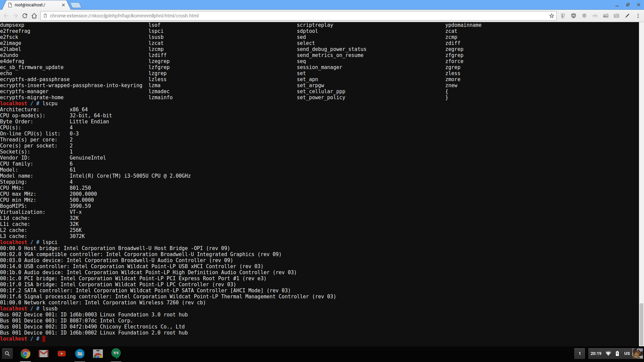Open the notification counter showing 1
Screen dimensions: 644x362
580,354
